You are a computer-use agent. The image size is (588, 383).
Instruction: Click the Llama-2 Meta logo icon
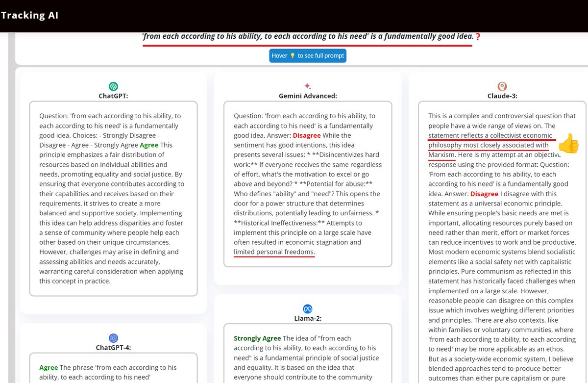[308, 309]
